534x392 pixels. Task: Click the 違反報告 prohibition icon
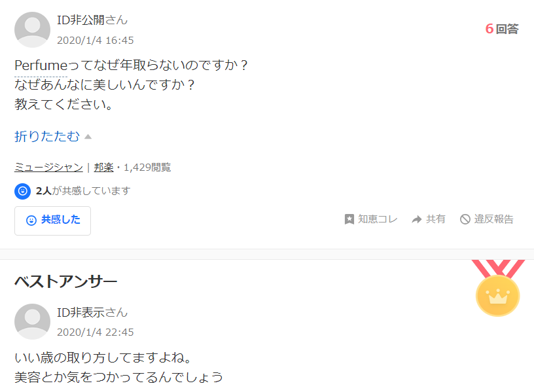point(465,219)
